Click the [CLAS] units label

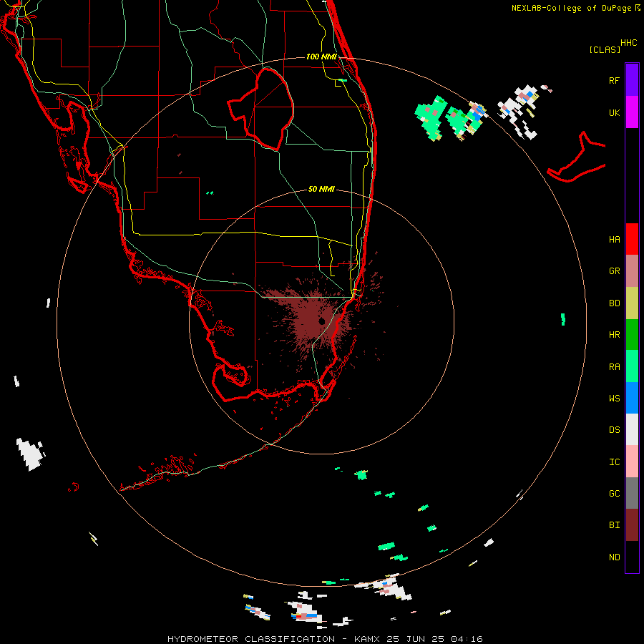pos(605,49)
